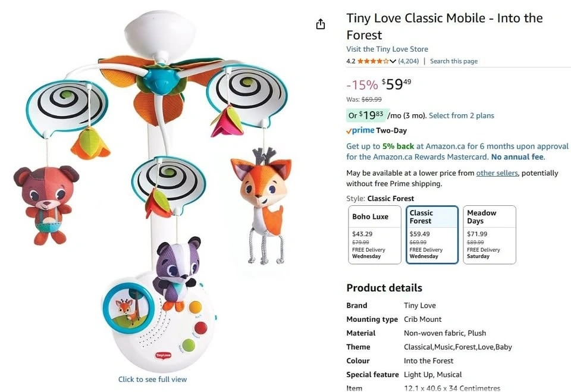Click the main mobile product image
571x392 pixels.
click(x=152, y=190)
